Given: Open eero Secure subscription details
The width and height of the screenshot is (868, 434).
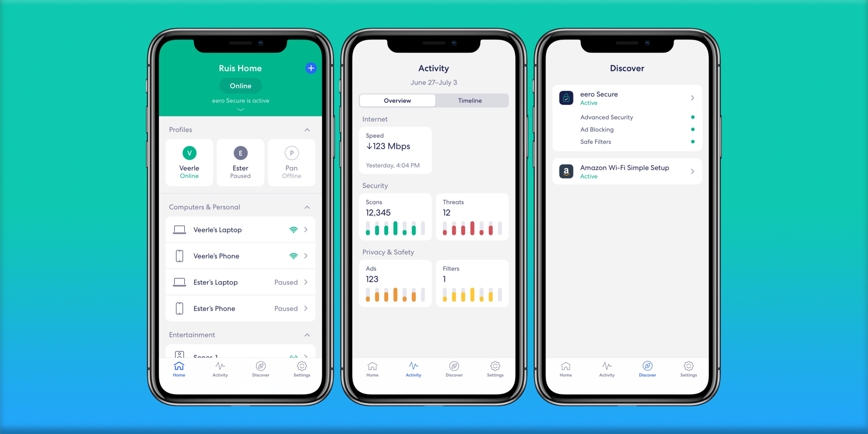Looking at the screenshot, I should tap(627, 98).
